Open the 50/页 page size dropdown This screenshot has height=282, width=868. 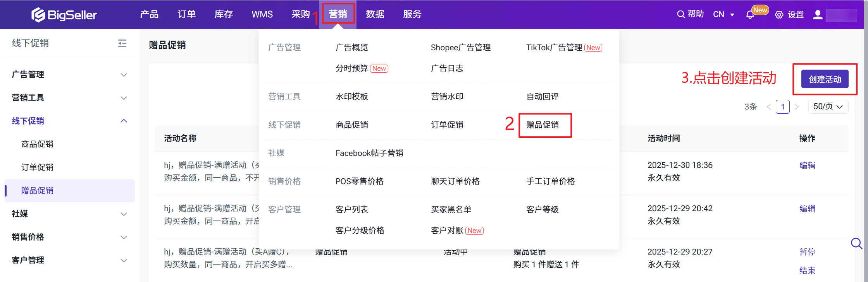coord(828,107)
